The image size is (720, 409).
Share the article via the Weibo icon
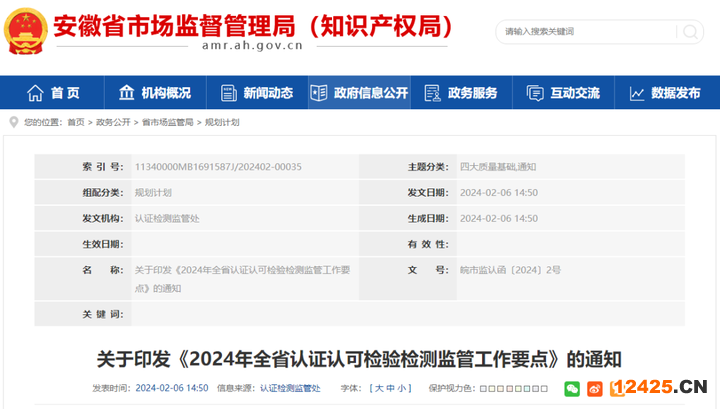click(594, 388)
